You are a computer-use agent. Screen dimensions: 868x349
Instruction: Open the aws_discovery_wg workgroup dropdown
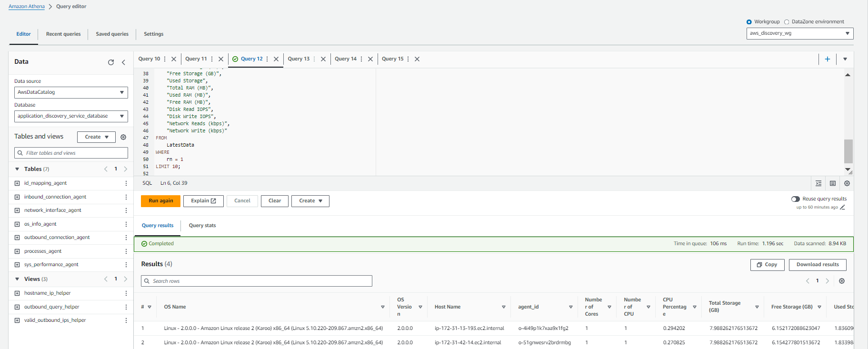coord(799,33)
